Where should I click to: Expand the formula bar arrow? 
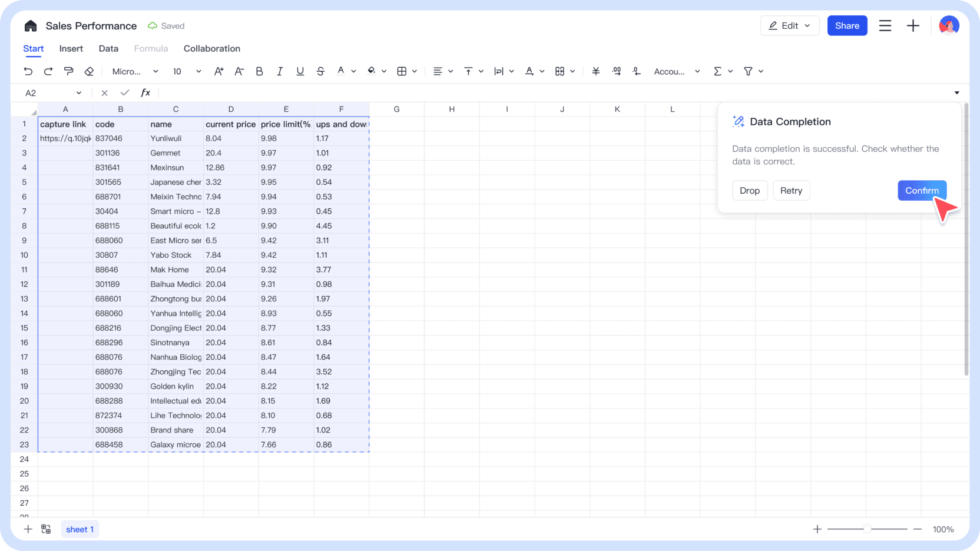956,93
